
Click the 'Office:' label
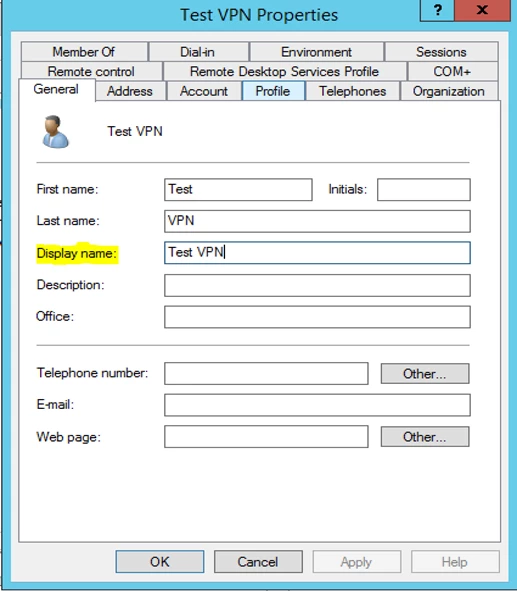click(55, 317)
